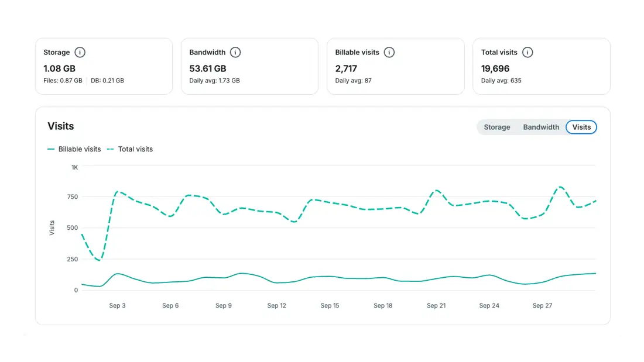Image resolution: width=644 pixels, height=362 pixels.
Task: Click the Sep 9 axis label
Action: [x=224, y=305]
